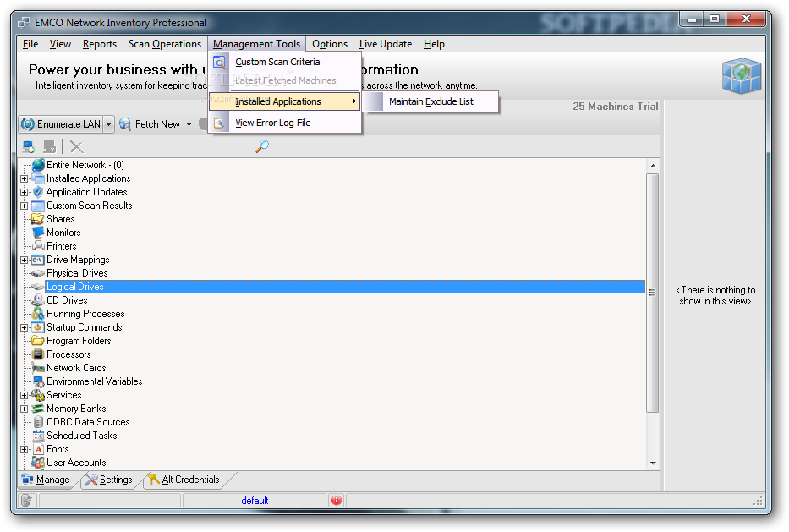Switch to the Settings tab
Screen dimensions: 789x532
click(109, 480)
